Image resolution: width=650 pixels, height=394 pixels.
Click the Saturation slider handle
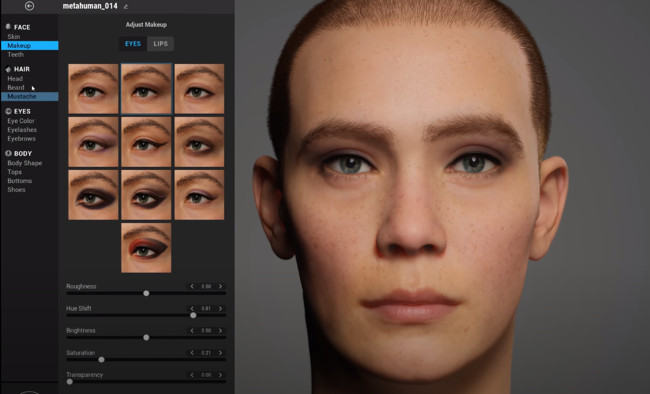tap(101, 360)
